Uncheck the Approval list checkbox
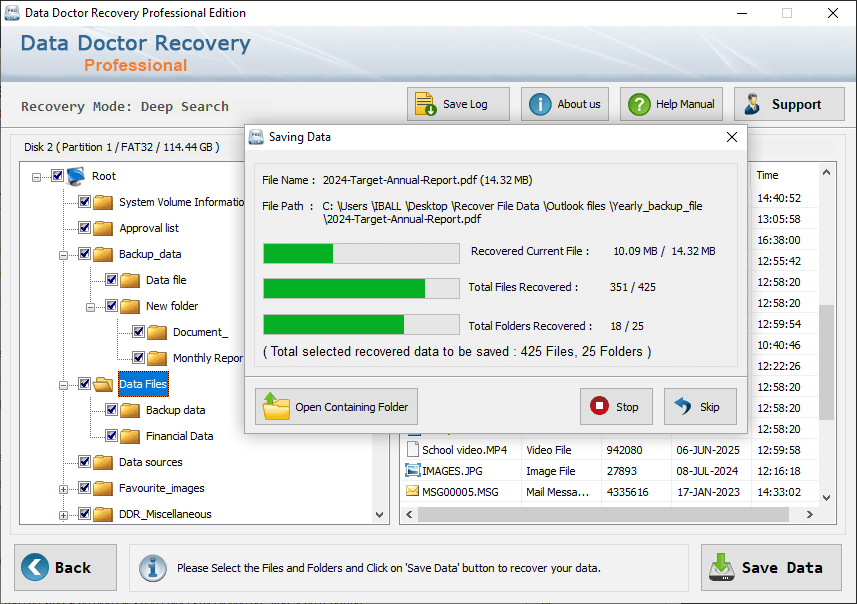The image size is (857, 604). 84,227
